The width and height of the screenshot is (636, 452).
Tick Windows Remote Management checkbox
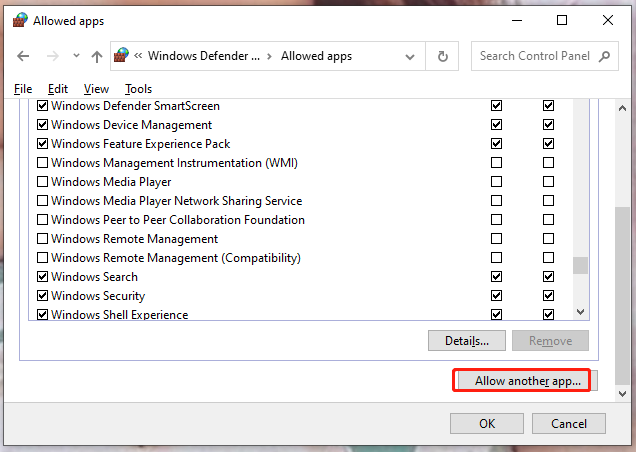[x=42, y=239]
